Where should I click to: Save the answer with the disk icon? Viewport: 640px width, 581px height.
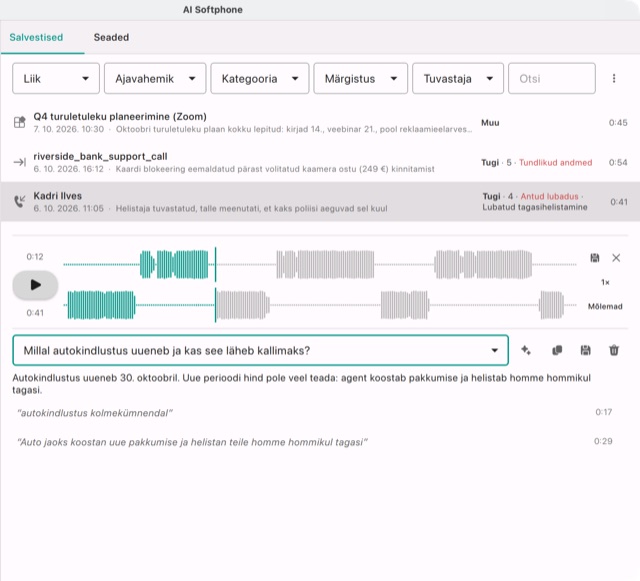585,350
